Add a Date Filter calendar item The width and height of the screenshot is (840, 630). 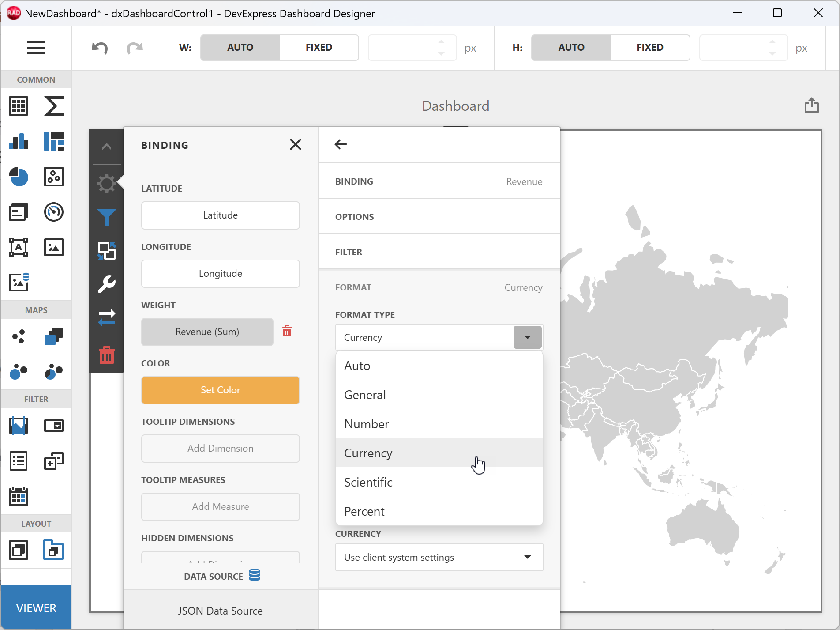coord(19,496)
